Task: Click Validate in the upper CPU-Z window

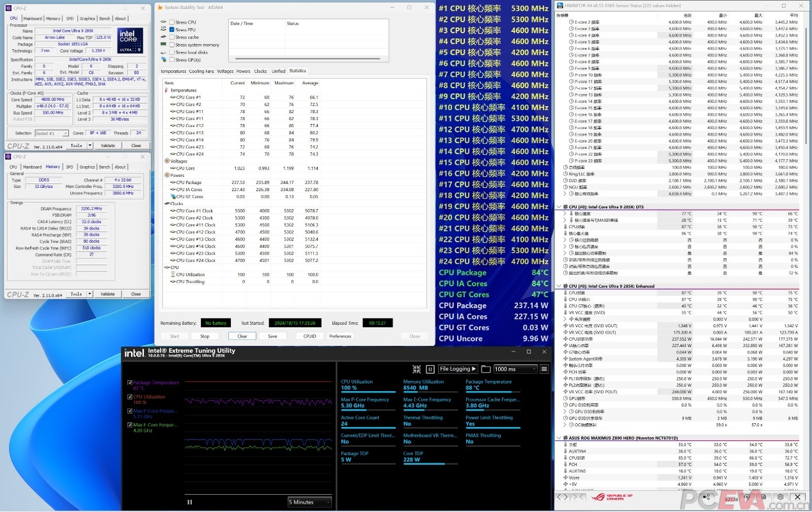Action: (108, 146)
